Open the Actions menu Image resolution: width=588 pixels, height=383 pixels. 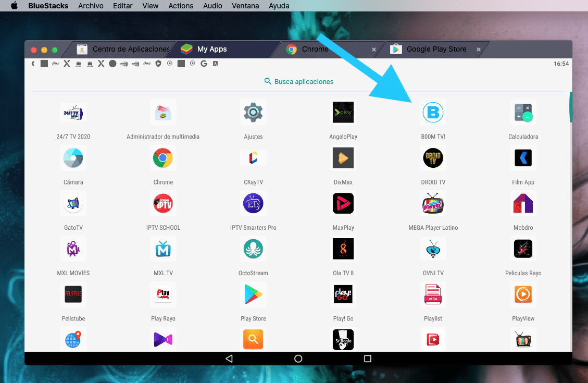pos(181,6)
